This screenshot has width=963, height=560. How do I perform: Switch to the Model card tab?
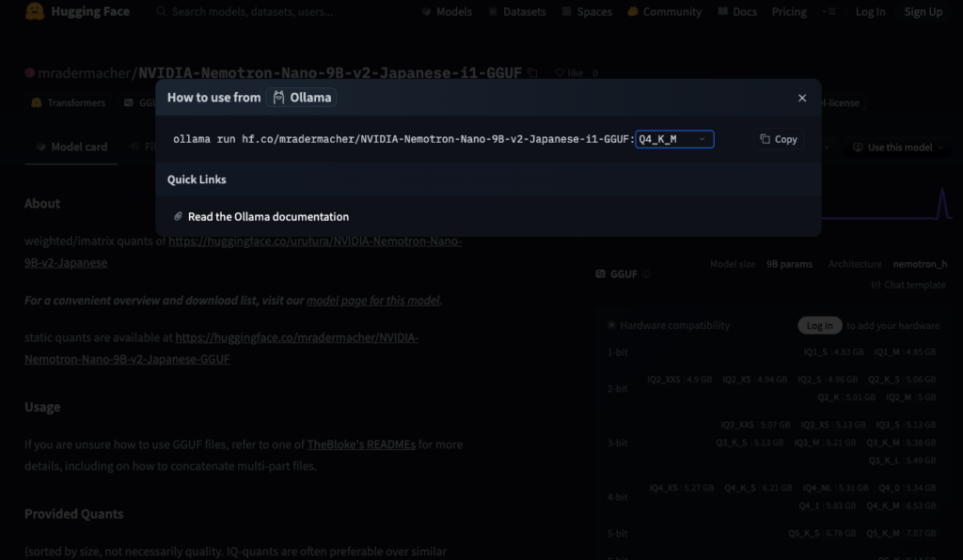71,148
